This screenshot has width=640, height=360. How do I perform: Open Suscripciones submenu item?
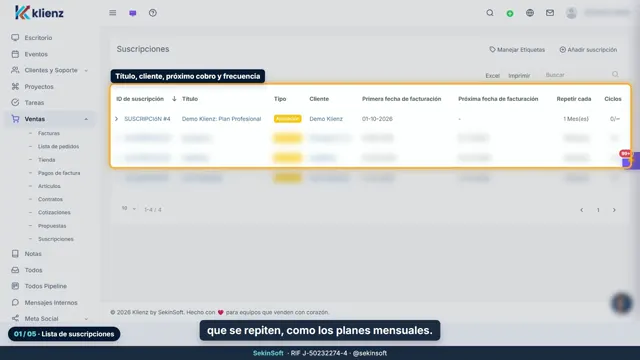pyautogui.click(x=56, y=239)
